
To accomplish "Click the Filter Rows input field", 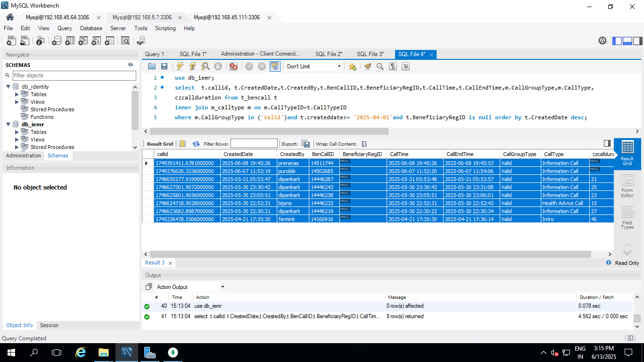I will [x=254, y=144].
